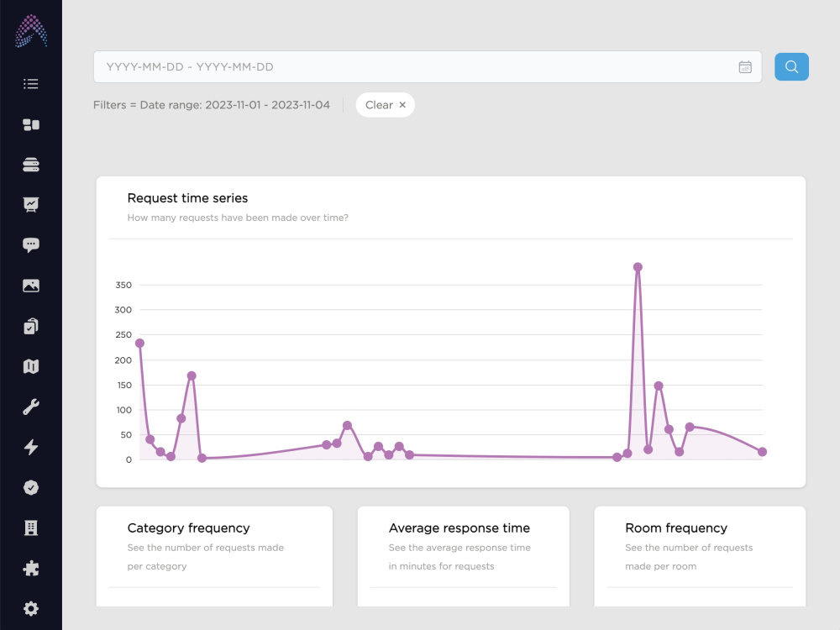
Task: Open the image gallery icon in sidebar
Action: tap(31, 286)
